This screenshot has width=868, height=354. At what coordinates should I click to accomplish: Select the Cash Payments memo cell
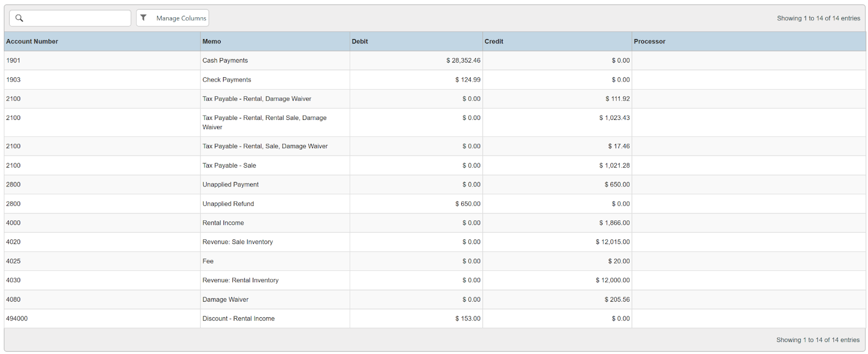pos(225,60)
